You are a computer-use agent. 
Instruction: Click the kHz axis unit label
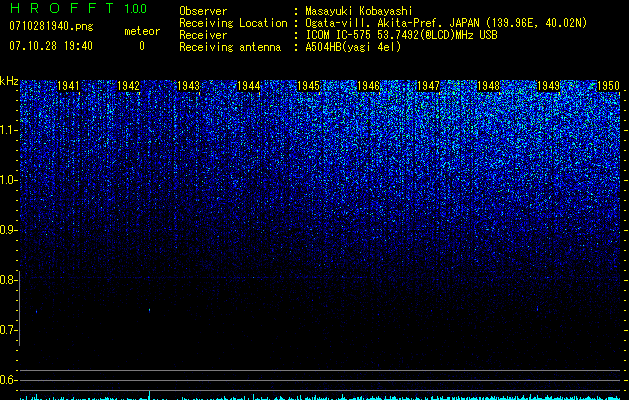9,81
